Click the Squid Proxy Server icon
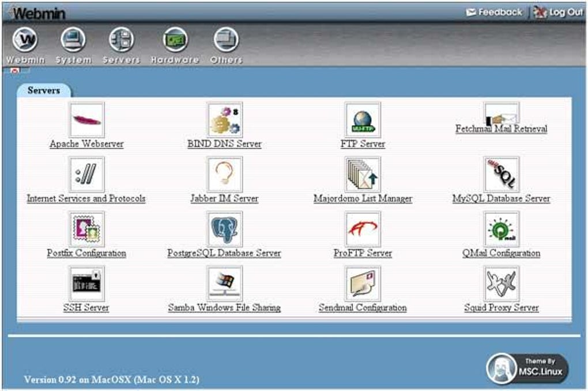 (x=502, y=284)
